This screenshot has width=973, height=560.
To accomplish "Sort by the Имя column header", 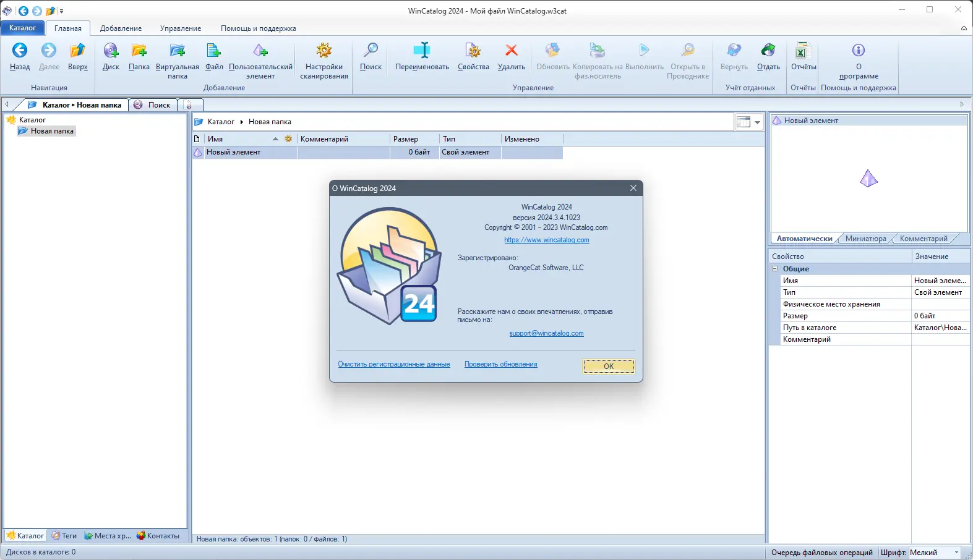I will [x=251, y=139].
